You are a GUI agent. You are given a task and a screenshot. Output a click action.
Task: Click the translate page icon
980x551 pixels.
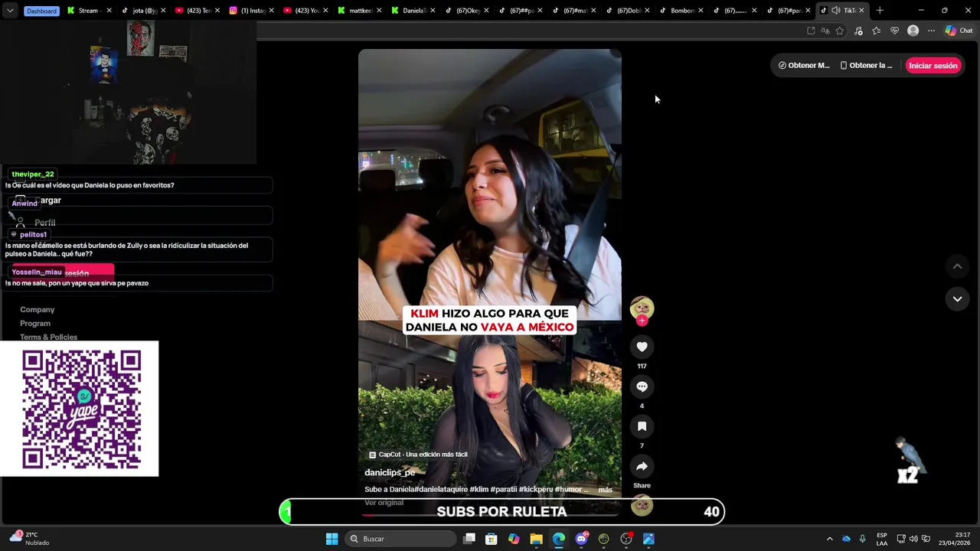click(825, 31)
